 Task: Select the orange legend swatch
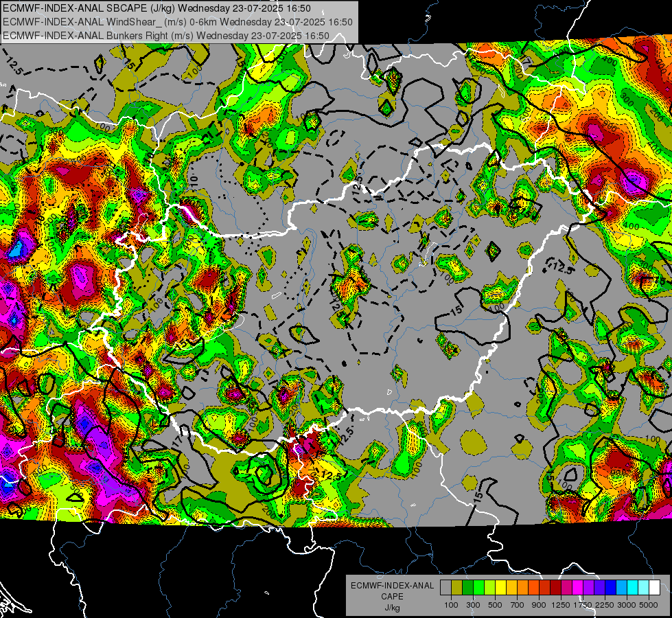523,587
